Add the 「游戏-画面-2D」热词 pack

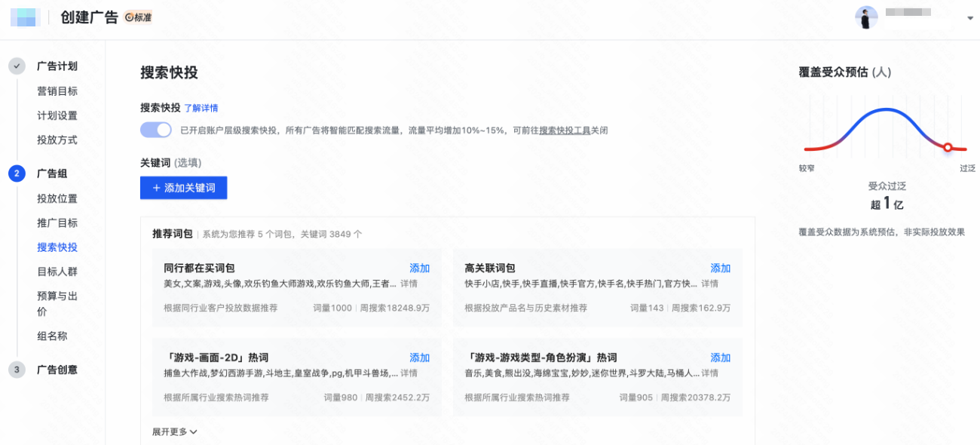coord(419,358)
